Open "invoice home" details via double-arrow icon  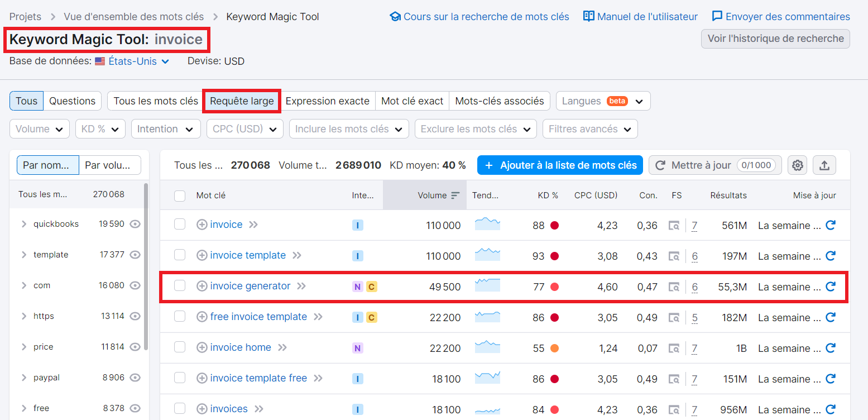click(x=282, y=347)
